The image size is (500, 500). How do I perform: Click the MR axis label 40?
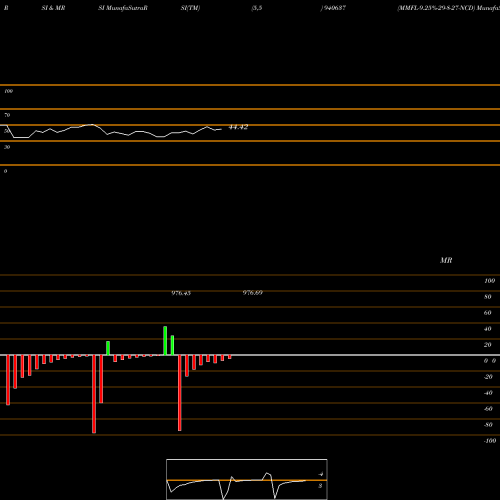click(x=487, y=329)
